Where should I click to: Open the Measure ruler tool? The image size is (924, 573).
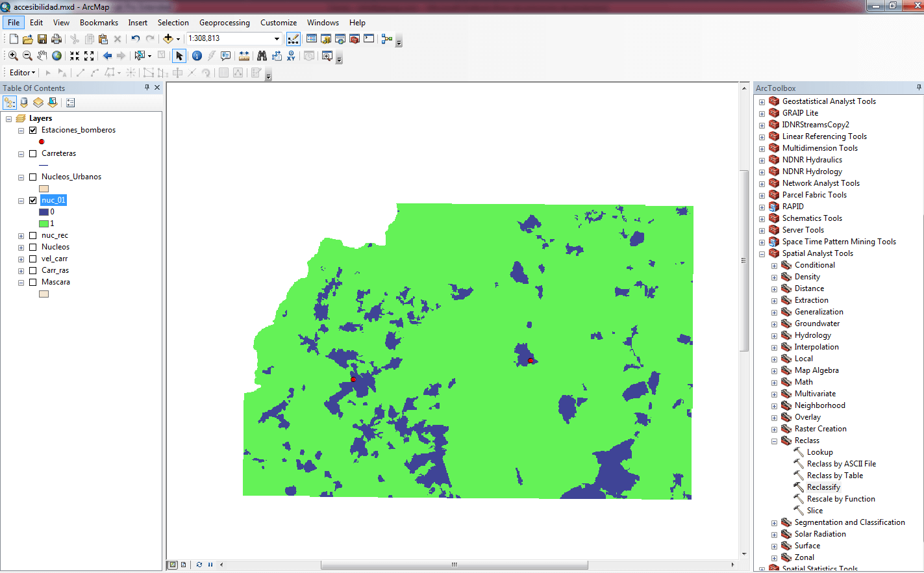(x=244, y=56)
